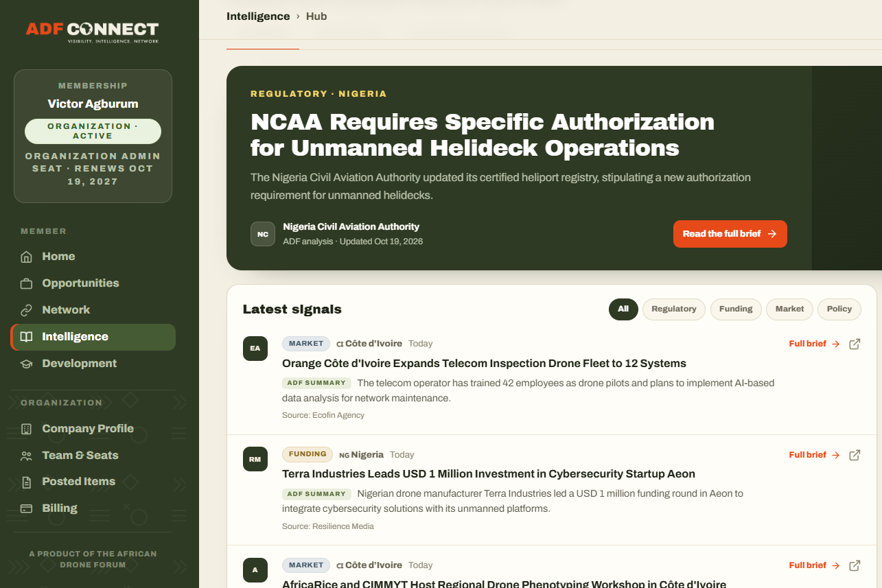Filter latest signals by Regulatory

point(674,309)
